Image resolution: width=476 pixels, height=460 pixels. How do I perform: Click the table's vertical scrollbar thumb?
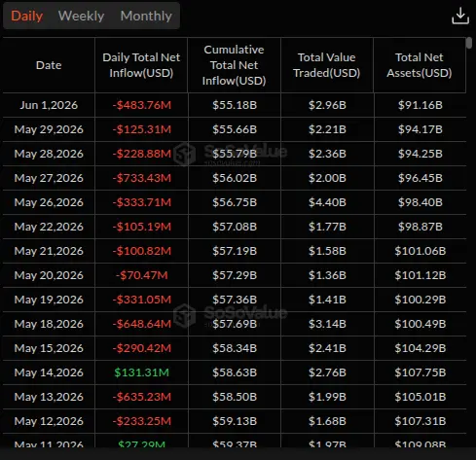click(468, 43)
